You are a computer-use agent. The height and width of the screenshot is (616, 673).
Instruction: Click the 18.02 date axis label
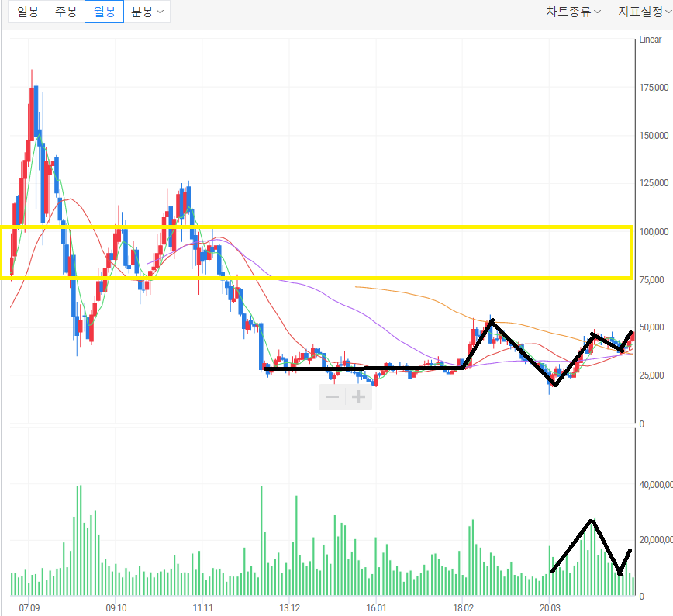(463, 607)
